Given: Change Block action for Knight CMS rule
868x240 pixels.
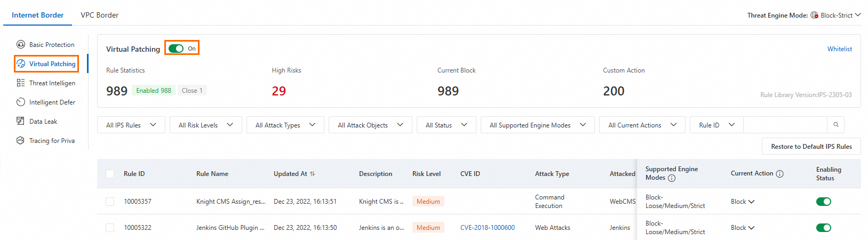Looking at the screenshot, I should coord(743,202).
